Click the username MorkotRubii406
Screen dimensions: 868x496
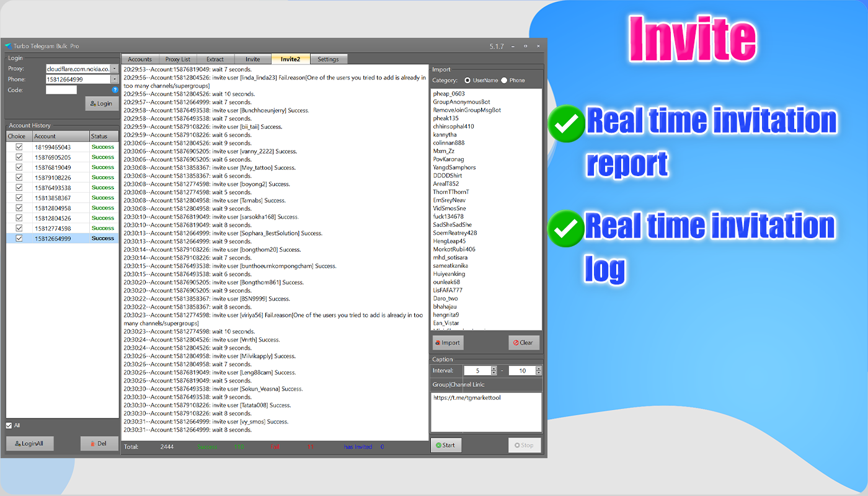(x=454, y=249)
